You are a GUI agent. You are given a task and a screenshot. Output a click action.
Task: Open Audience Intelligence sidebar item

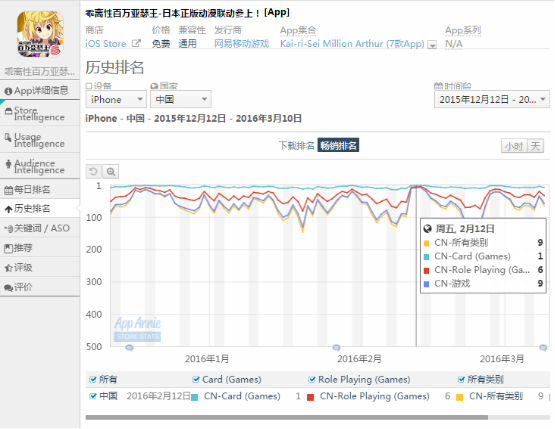point(40,166)
